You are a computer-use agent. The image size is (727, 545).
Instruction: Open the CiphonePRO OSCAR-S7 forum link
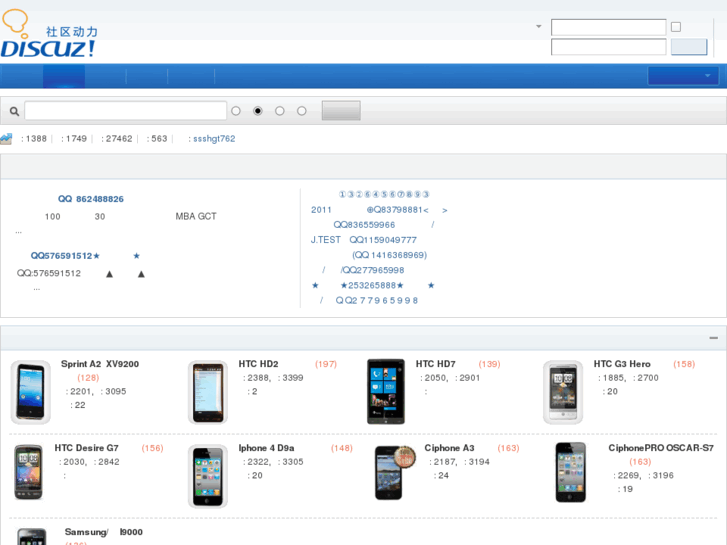click(x=661, y=448)
